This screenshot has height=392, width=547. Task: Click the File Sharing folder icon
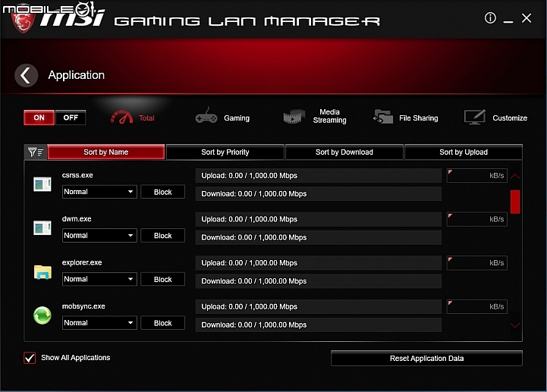383,117
